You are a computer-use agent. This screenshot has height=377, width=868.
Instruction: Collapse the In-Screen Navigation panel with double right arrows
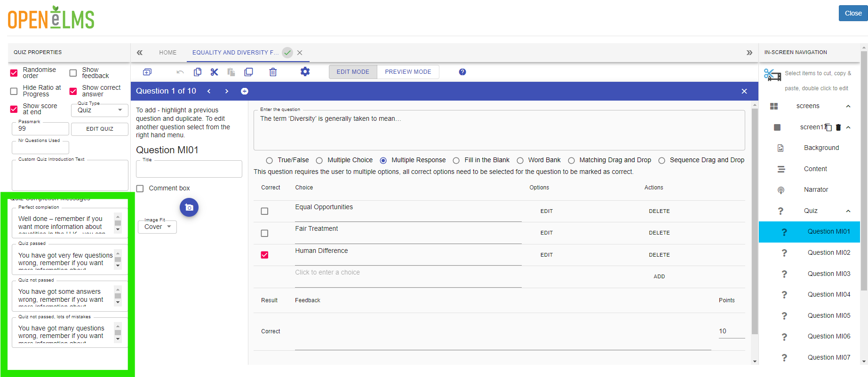point(749,53)
